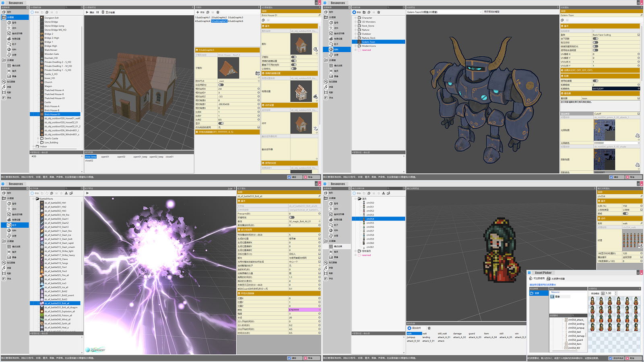Image resolution: width=644 pixels, height=362 pixels.
Task: Open the Back Face Culling dropdown
Action: point(638,35)
